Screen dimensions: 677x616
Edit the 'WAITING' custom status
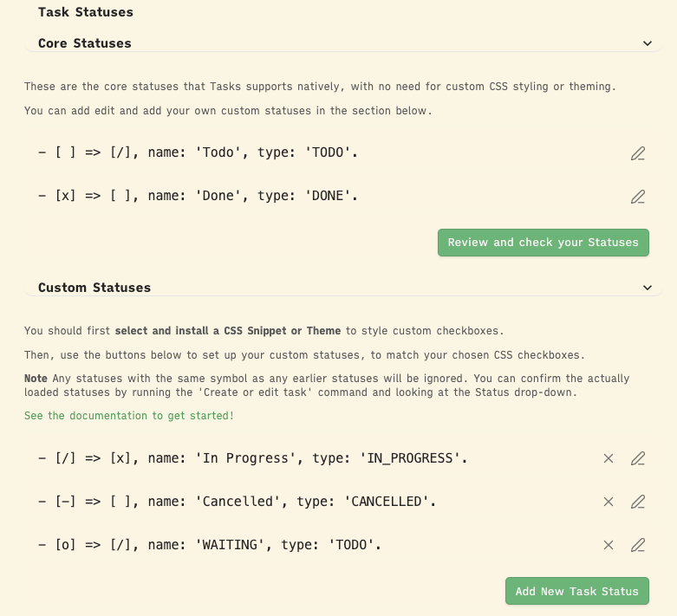[x=638, y=545]
